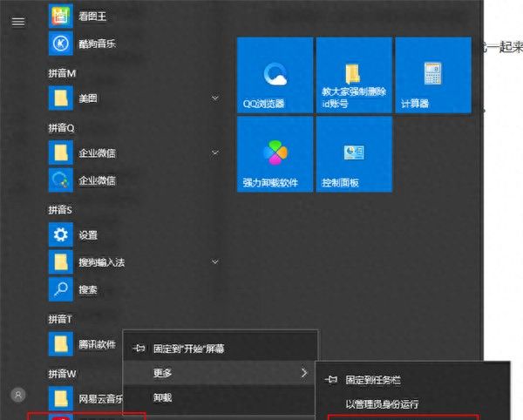Screen dimensions: 523x420
Task: Click the 企业微信 folder icon
Action: tap(61, 152)
